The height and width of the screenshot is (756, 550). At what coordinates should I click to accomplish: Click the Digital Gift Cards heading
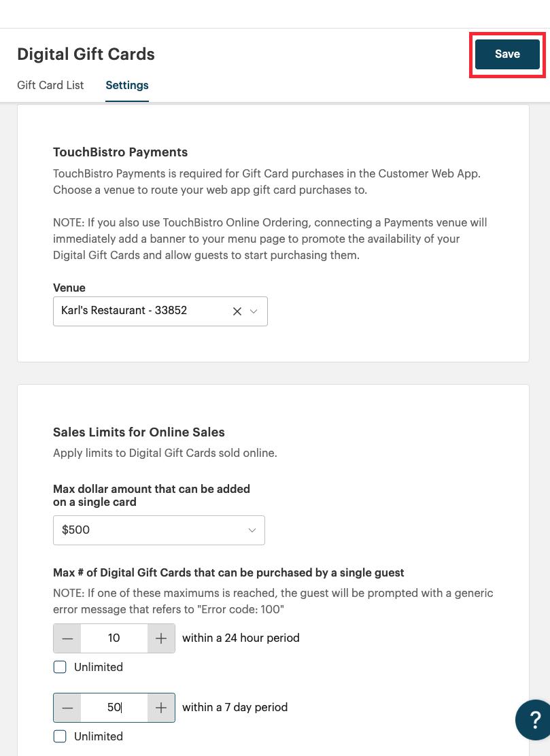click(86, 54)
